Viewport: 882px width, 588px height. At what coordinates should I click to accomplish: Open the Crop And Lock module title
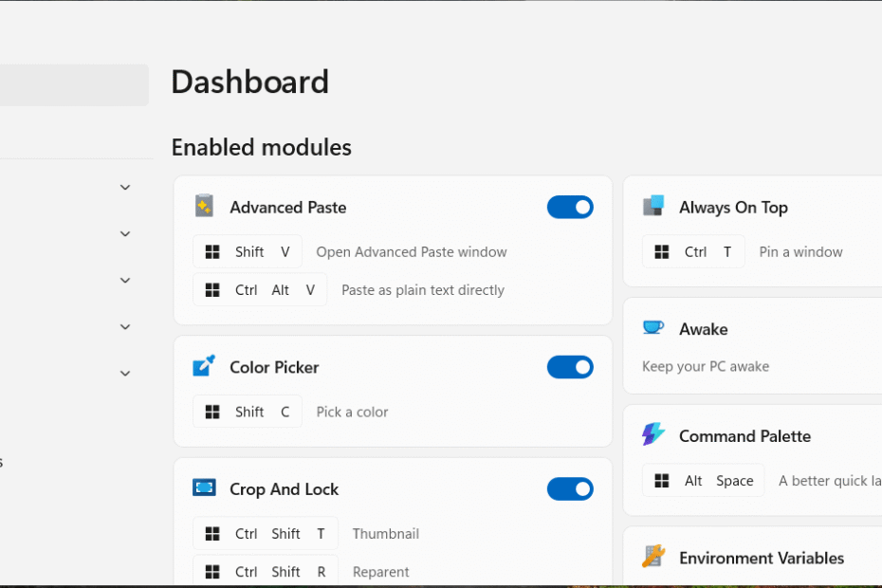(285, 489)
